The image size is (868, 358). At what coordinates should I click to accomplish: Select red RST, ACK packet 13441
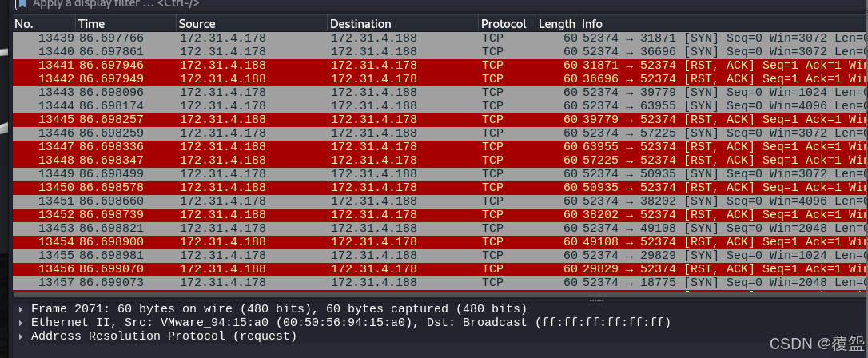click(320, 65)
